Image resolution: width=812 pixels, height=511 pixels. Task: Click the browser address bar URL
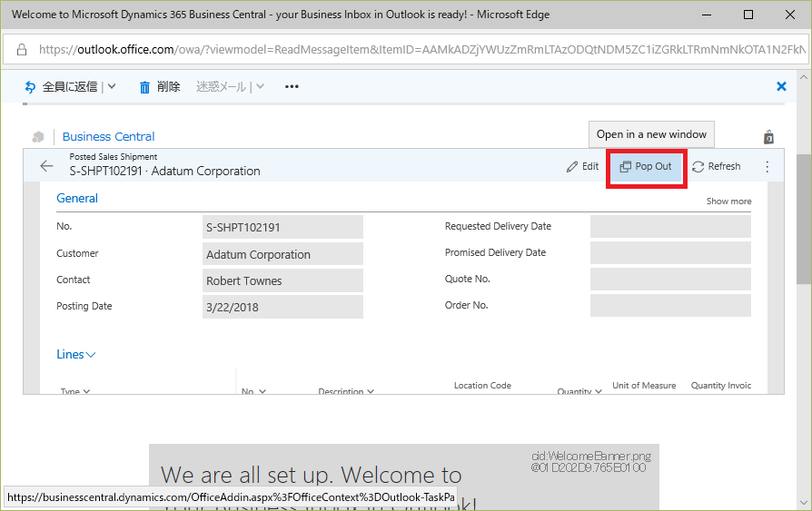[x=422, y=50]
